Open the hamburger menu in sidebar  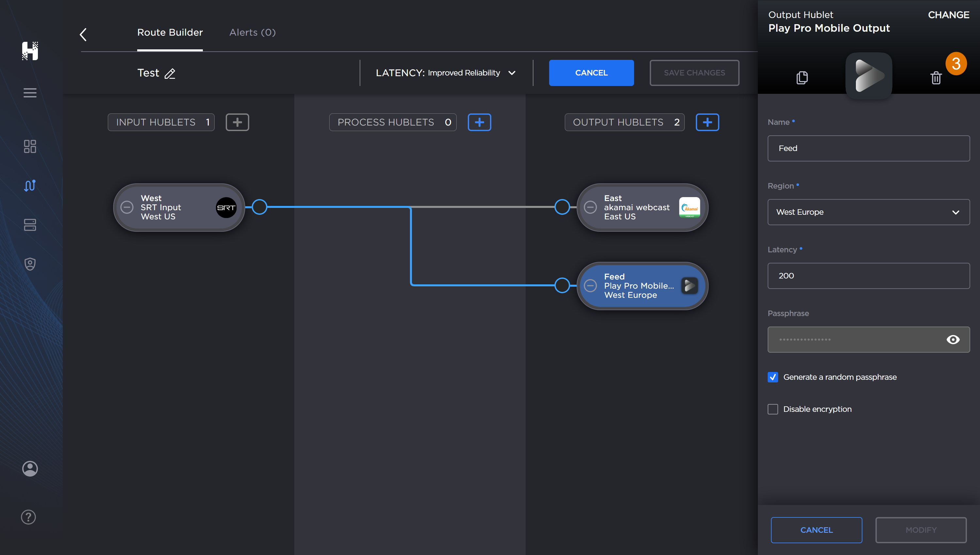click(x=30, y=92)
